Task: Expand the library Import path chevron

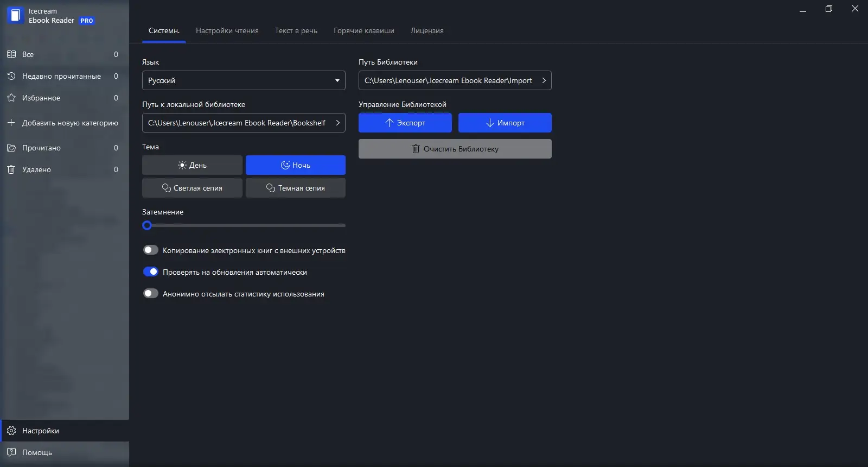Action: 544,80
